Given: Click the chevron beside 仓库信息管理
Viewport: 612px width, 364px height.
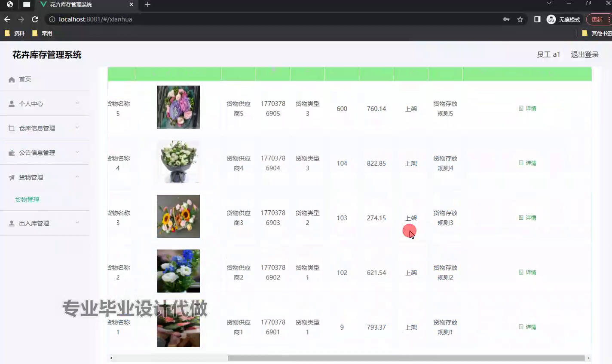Looking at the screenshot, I should point(77,127).
